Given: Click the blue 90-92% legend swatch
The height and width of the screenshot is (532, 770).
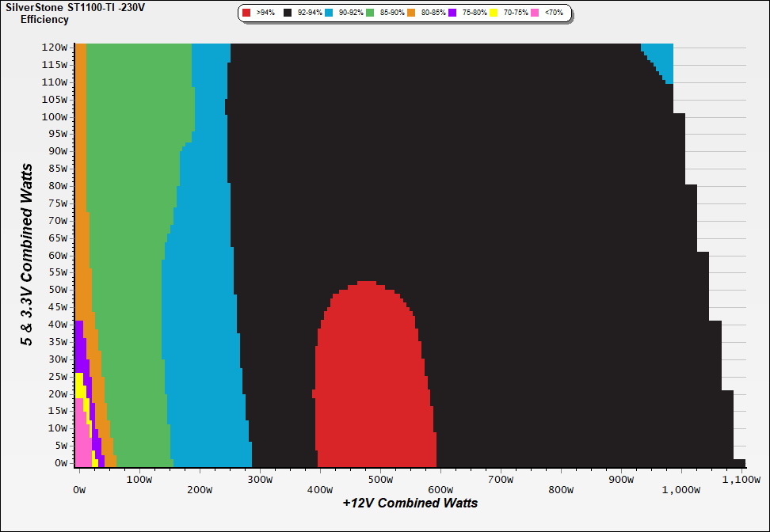Looking at the screenshot, I should tap(329, 13).
